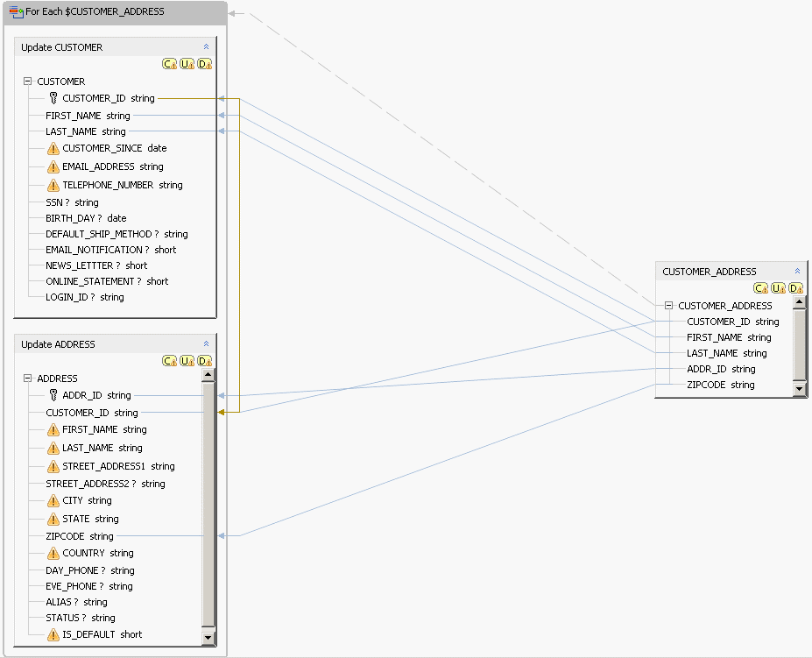Select the Update CUSTOMER title bar

click(x=115, y=47)
